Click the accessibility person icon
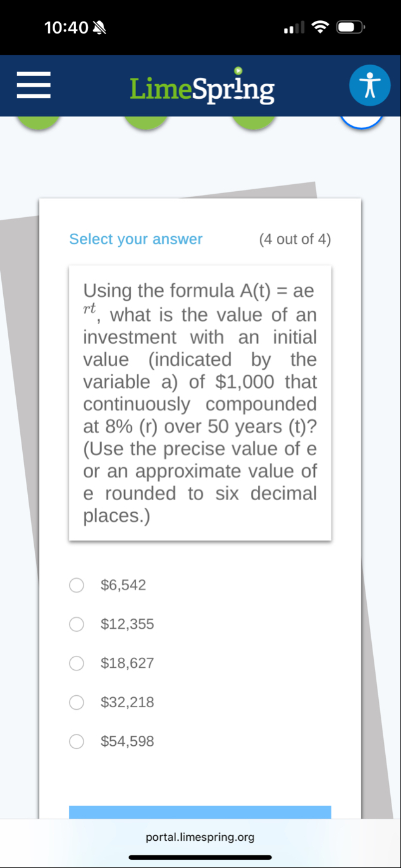The height and width of the screenshot is (868, 401). [370, 85]
